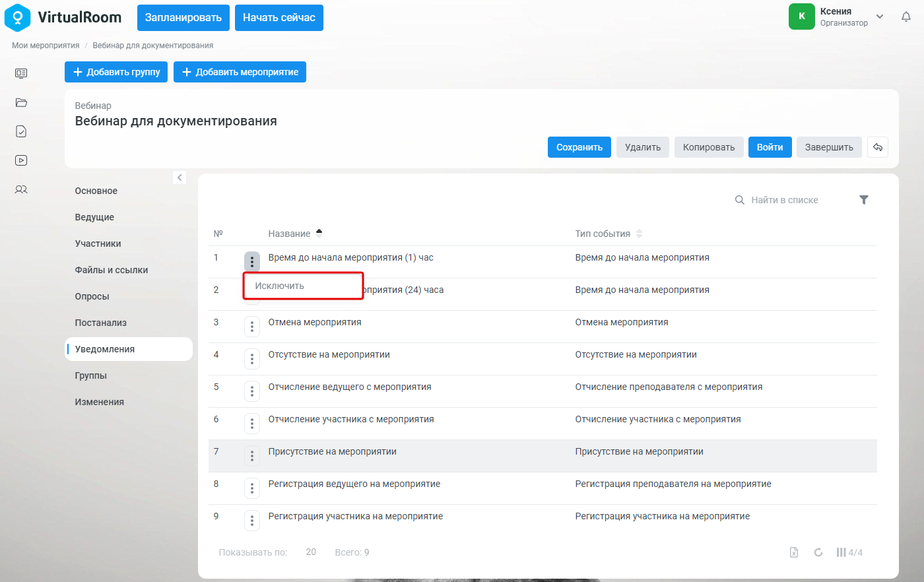Open the news list icon in left sidebar
924x582 pixels.
(x=21, y=73)
